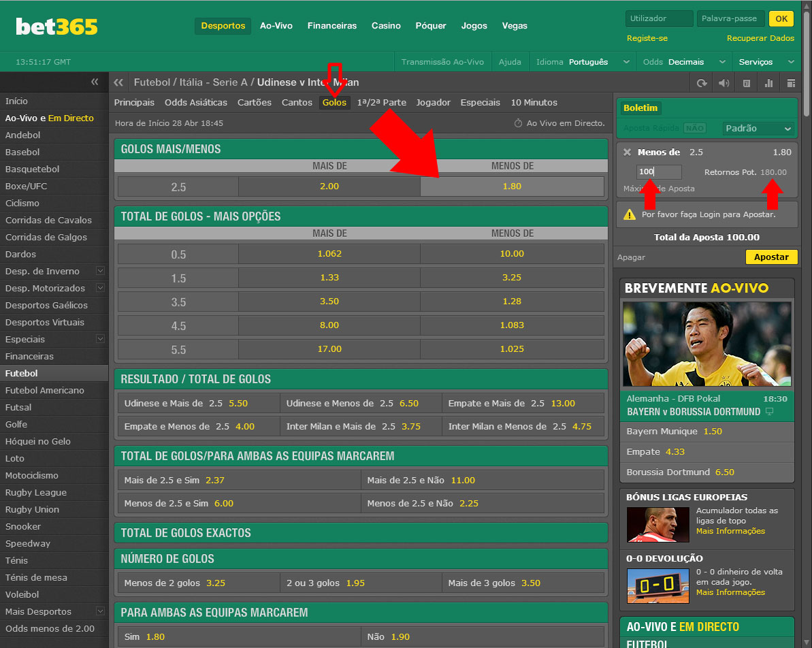Remove the Menos de 2.5 selection
812x648 pixels.
click(627, 152)
